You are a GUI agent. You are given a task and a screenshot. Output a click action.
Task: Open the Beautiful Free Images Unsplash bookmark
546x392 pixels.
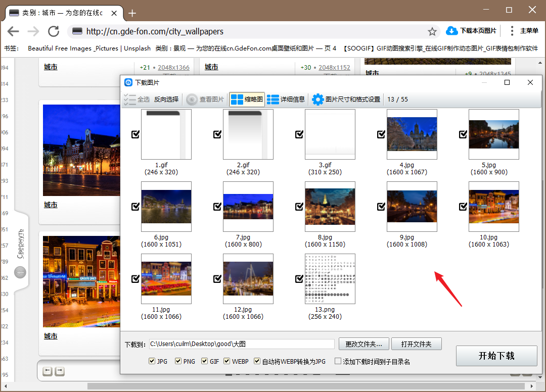point(89,48)
